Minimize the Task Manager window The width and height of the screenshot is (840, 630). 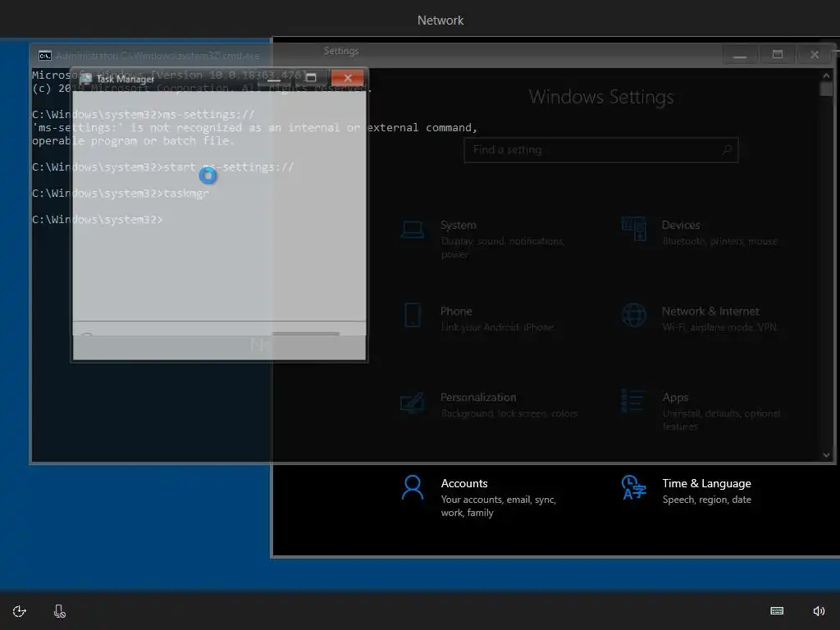274,78
